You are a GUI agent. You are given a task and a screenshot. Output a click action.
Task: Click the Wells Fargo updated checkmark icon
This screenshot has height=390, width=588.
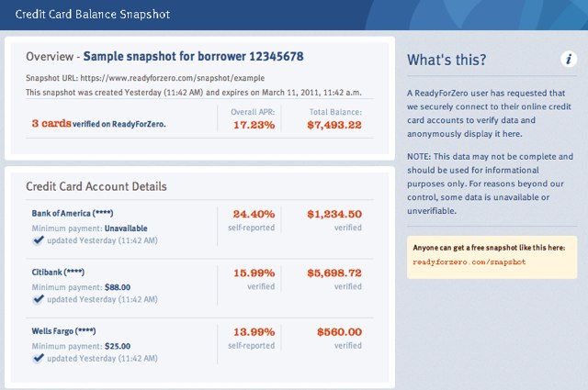tap(38, 358)
